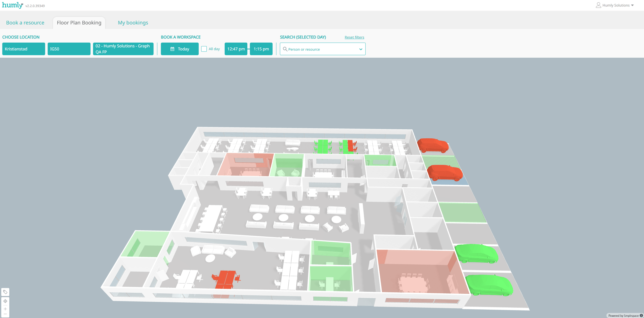Open the Kristianstad location selector
The image size is (644, 318).
tap(24, 49)
